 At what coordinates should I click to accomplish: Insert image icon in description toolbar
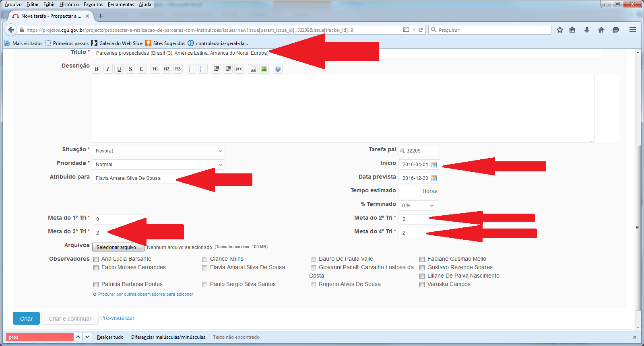click(264, 69)
